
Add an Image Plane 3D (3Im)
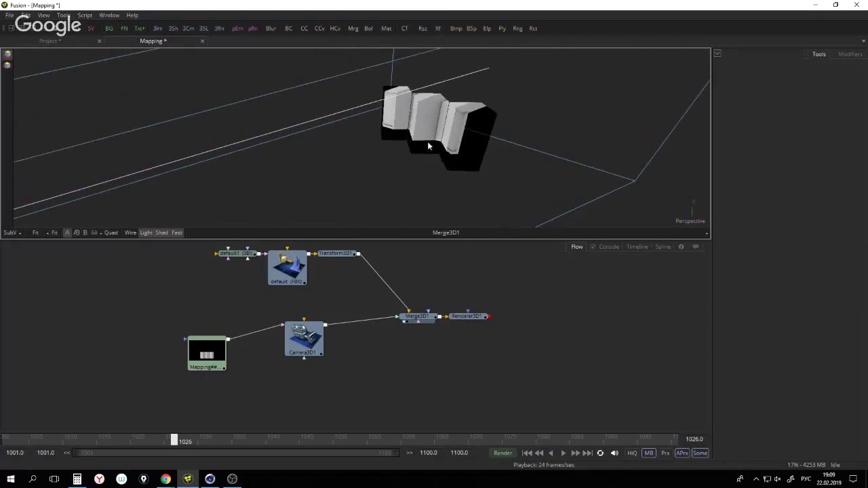pyautogui.click(x=157, y=28)
